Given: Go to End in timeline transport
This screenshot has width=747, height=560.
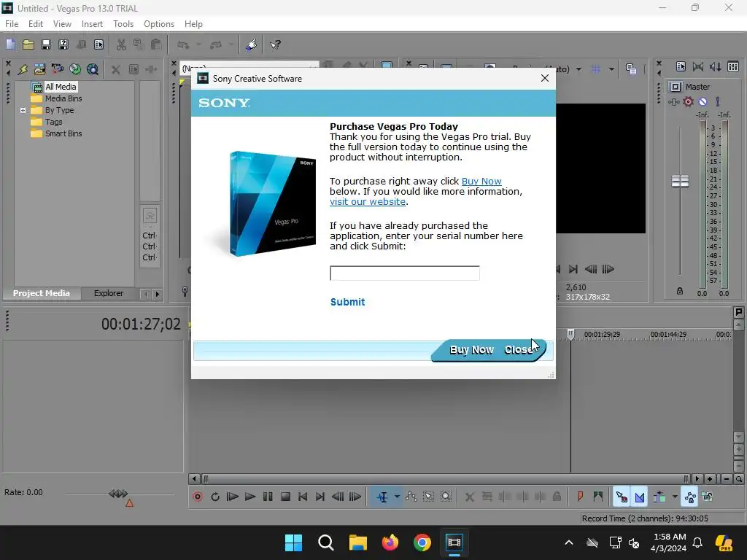Looking at the screenshot, I should click(x=320, y=497).
